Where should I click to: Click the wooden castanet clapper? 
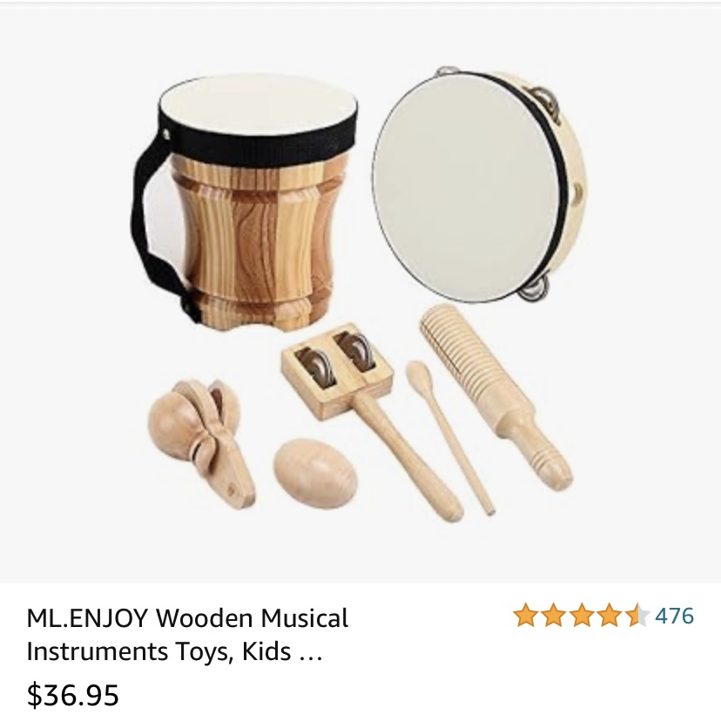[x=203, y=442]
